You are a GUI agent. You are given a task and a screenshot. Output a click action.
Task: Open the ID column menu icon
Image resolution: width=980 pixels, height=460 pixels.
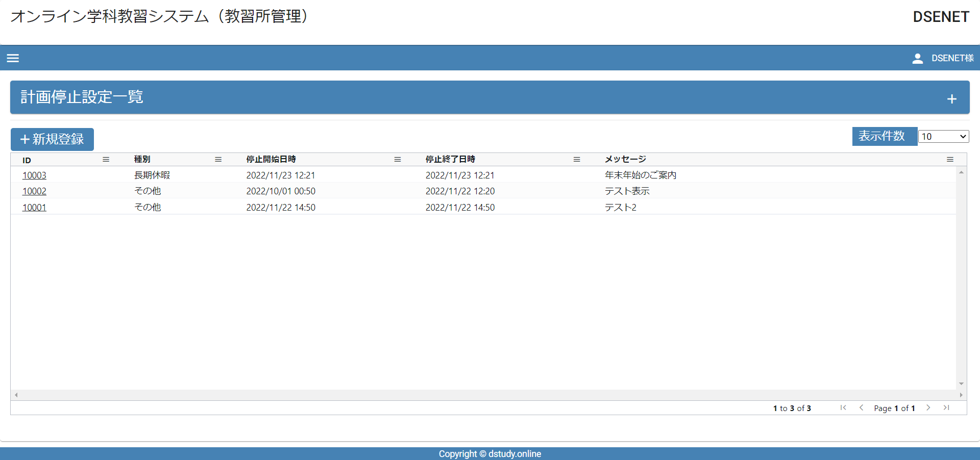click(106, 160)
